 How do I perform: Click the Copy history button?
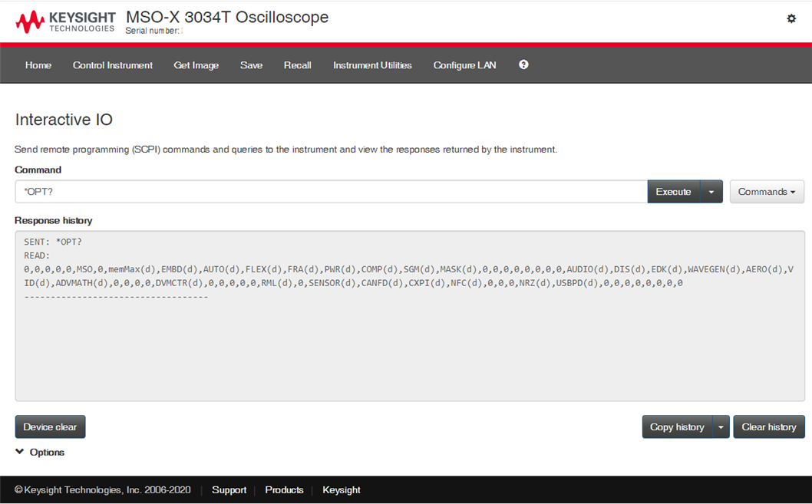coord(678,427)
